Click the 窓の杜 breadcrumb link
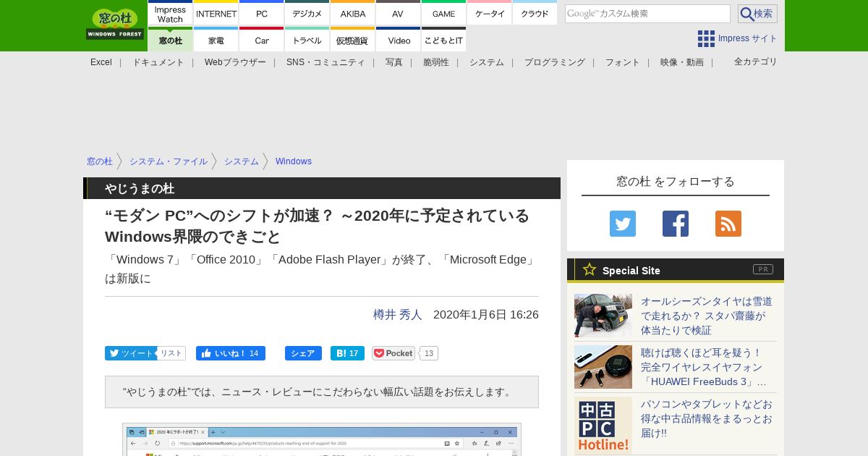This screenshot has width=868, height=456. (x=100, y=161)
